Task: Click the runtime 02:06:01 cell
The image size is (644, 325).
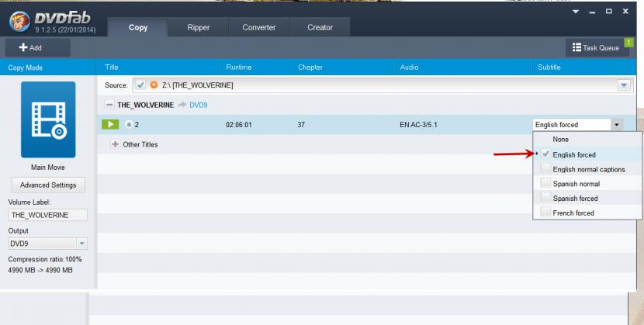Action: tap(239, 125)
